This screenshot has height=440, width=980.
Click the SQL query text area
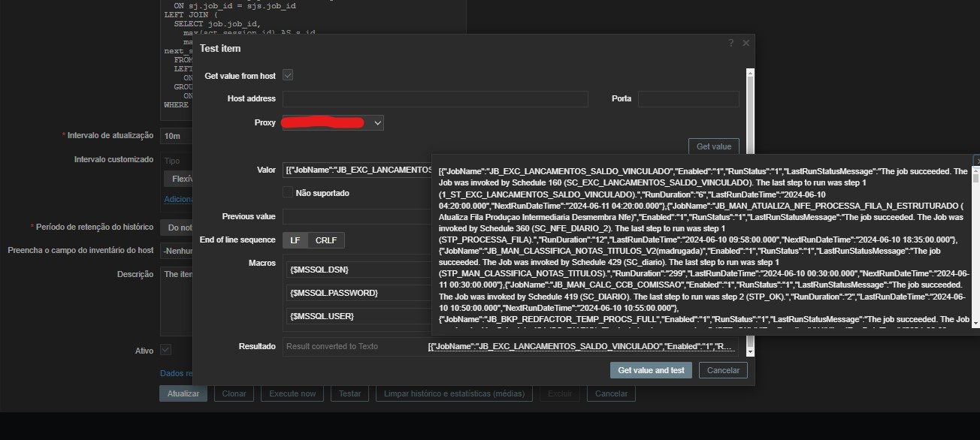pyautogui.click(x=313, y=17)
